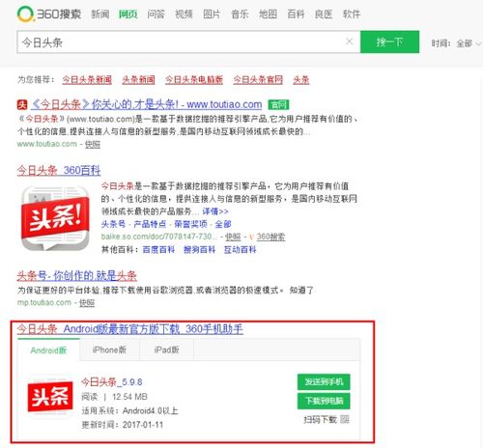Select the 网页 search category

tap(128, 14)
